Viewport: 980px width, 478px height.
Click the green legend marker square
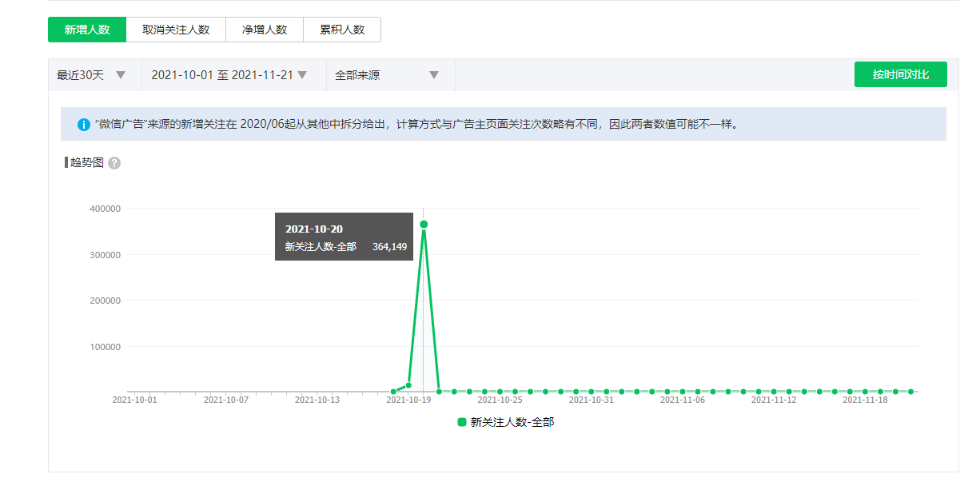coord(462,422)
